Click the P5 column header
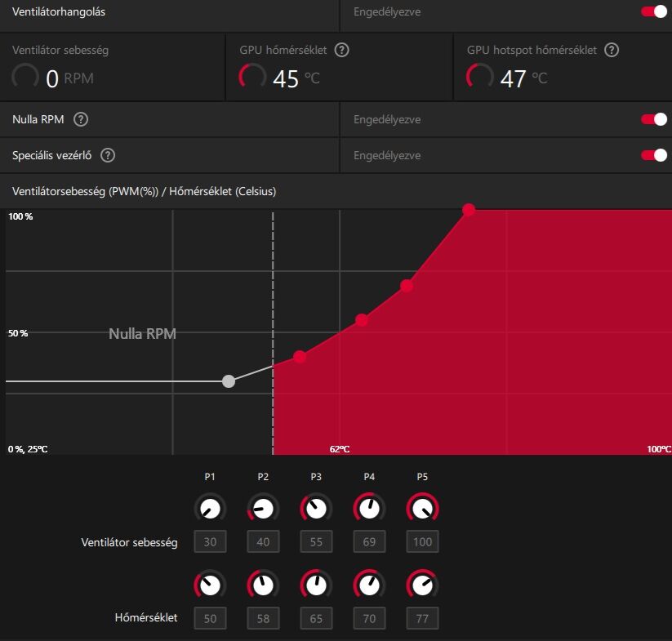Screen dimensions: 672x641 [422, 477]
